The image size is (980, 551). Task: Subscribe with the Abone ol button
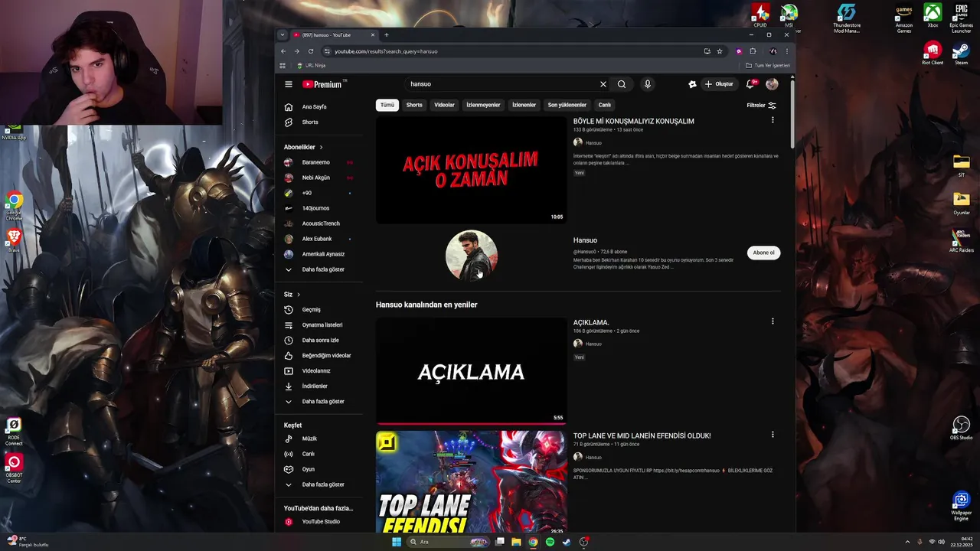(763, 253)
